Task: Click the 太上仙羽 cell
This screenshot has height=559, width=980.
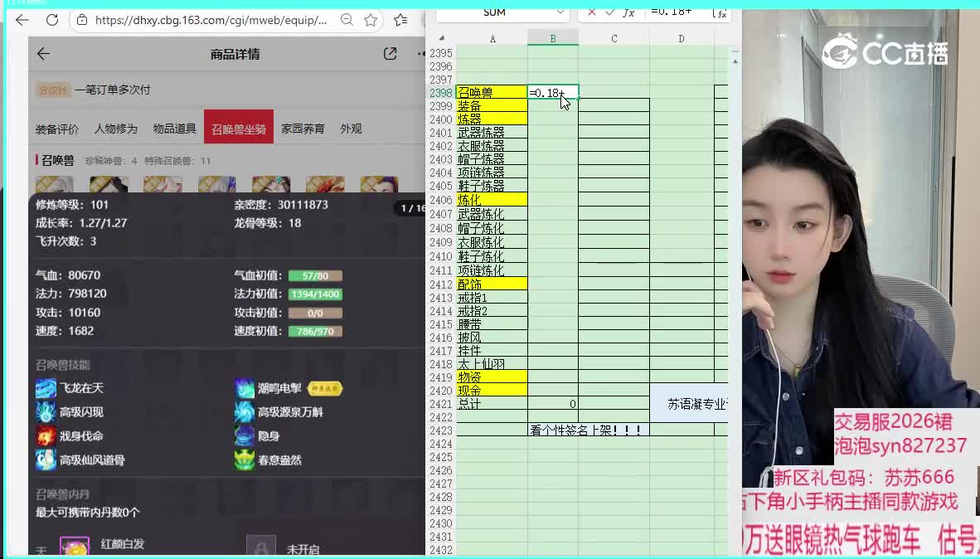Action: 492,364
